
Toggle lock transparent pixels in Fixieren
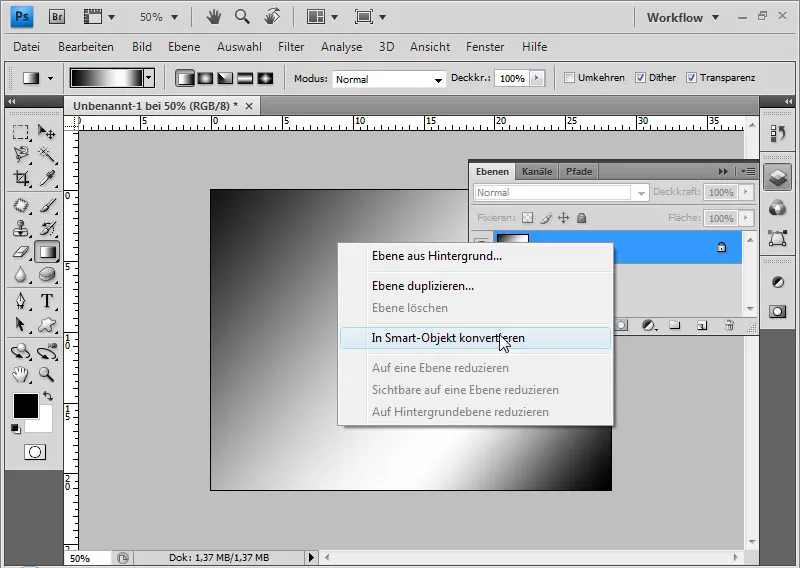(x=528, y=218)
